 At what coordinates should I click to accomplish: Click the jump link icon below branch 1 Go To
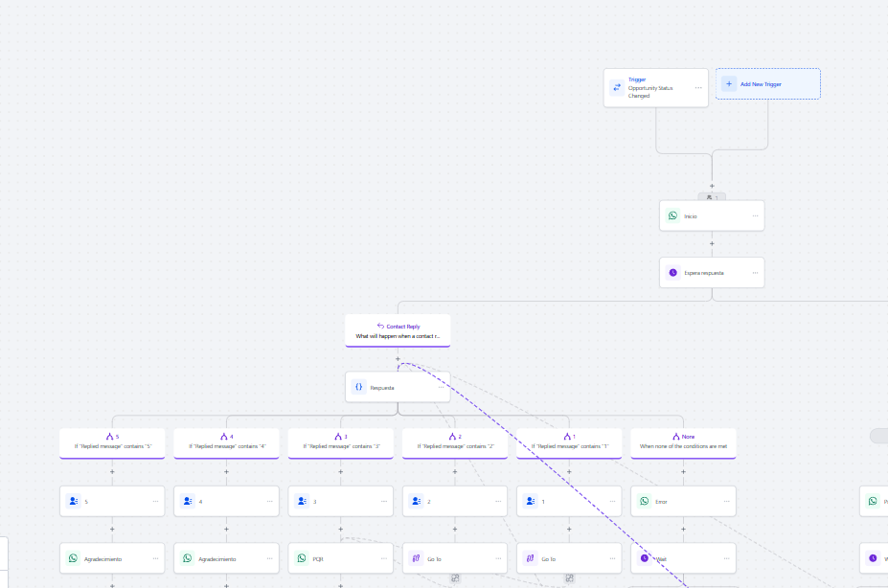(x=570, y=578)
